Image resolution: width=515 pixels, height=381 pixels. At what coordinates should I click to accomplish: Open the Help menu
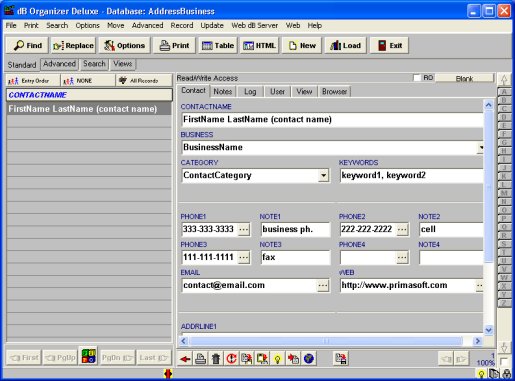(314, 25)
